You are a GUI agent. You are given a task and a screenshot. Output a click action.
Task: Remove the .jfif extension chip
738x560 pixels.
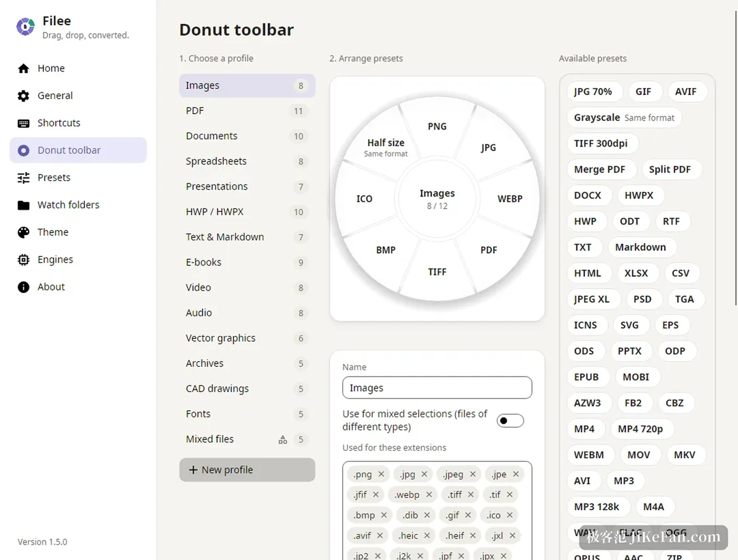click(376, 494)
